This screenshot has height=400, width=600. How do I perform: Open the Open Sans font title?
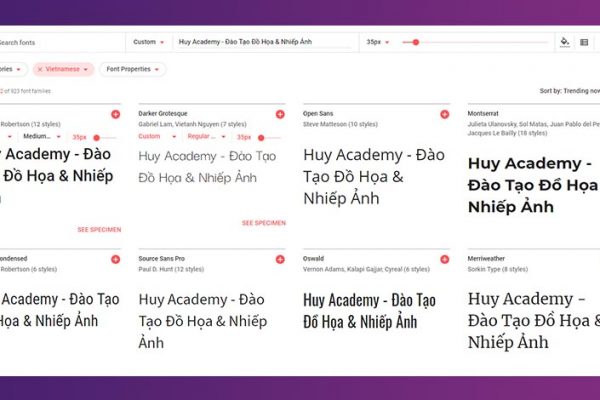click(318, 113)
